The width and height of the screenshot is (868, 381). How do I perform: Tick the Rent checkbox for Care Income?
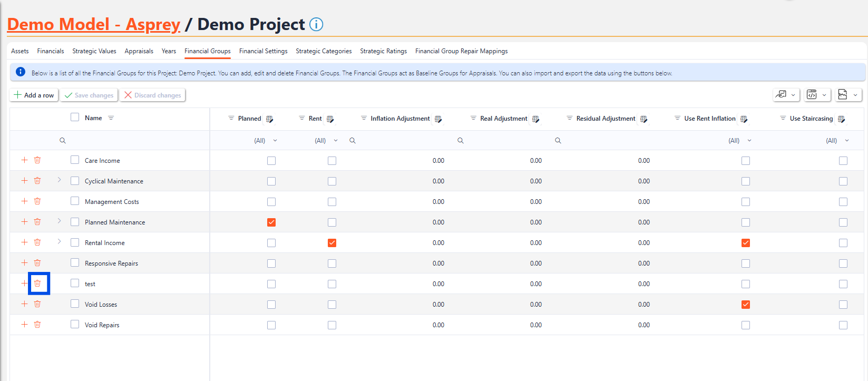tap(332, 161)
